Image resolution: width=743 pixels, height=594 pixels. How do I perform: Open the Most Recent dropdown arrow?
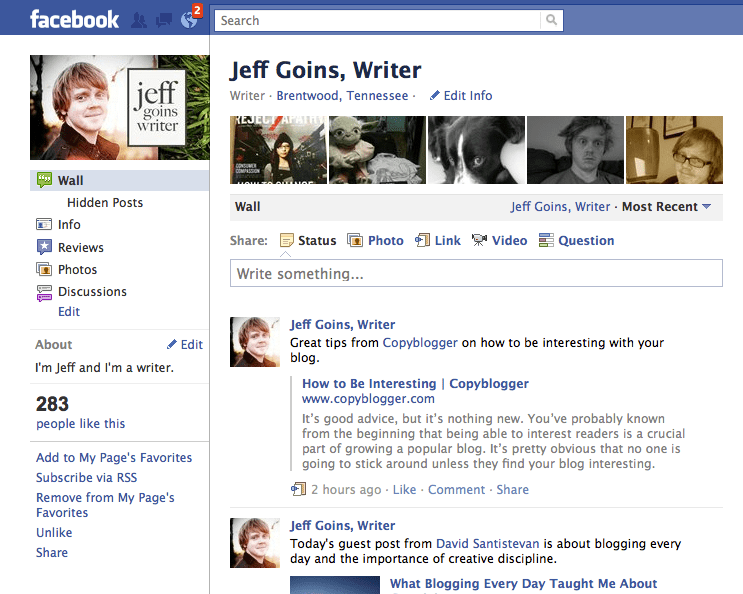[706, 207]
